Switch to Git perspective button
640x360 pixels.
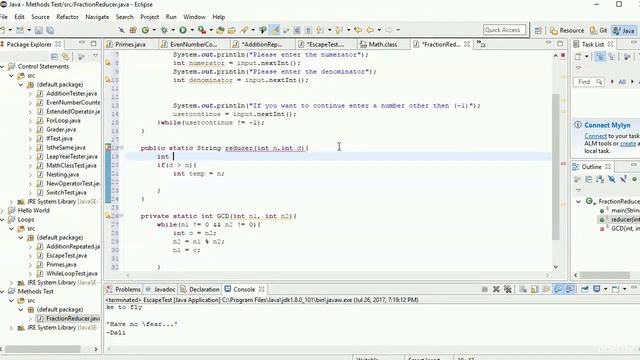pyautogui.click(x=599, y=31)
